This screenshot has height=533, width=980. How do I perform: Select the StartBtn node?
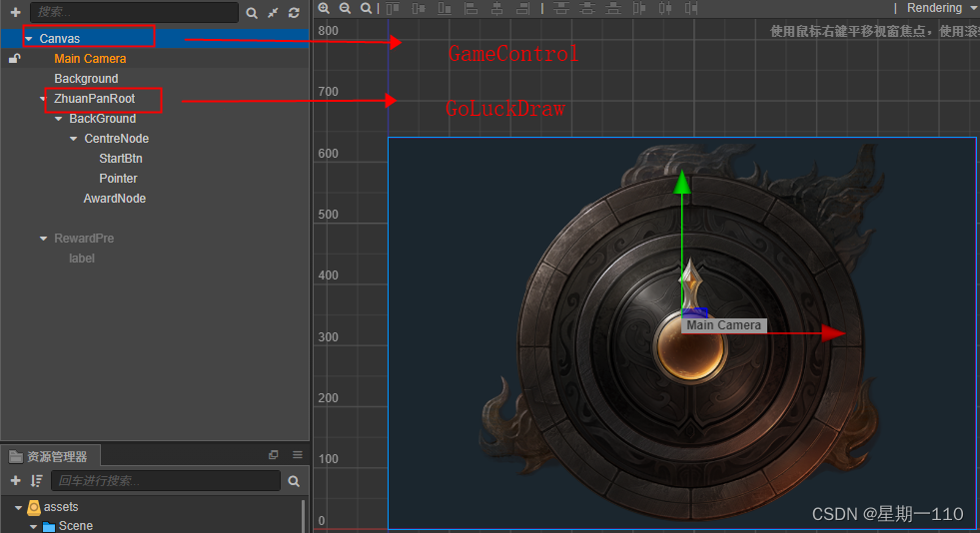coord(121,159)
